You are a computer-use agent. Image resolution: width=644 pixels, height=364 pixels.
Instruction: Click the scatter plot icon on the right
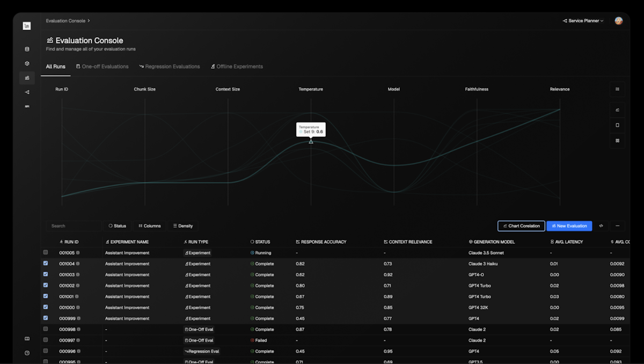point(617,141)
